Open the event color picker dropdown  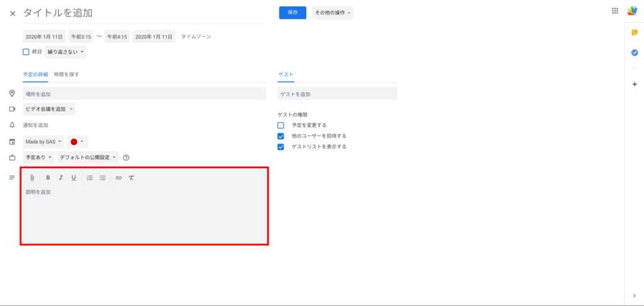click(77, 142)
